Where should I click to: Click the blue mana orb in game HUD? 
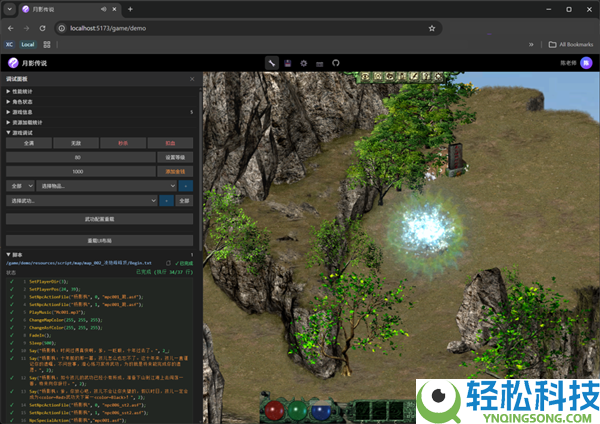[x=321, y=411]
